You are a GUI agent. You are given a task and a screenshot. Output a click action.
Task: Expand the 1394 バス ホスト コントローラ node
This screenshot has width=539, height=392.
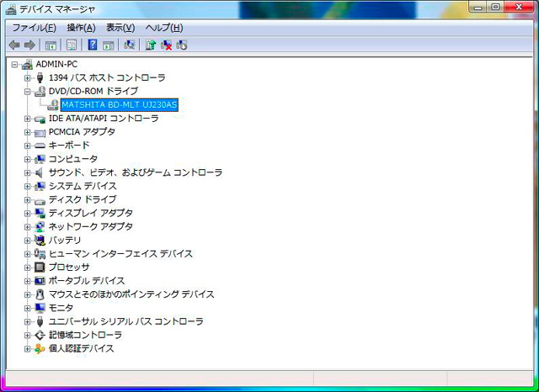tap(27, 78)
